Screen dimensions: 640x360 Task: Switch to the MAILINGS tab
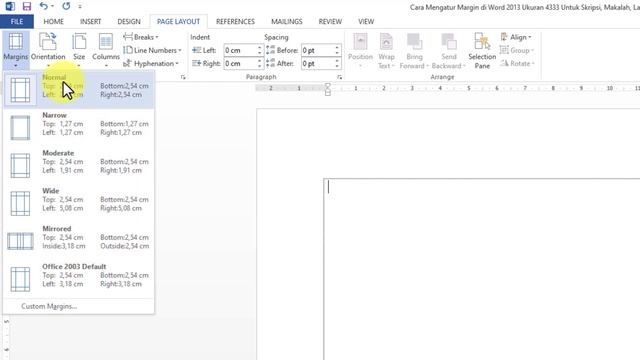[x=287, y=22]
